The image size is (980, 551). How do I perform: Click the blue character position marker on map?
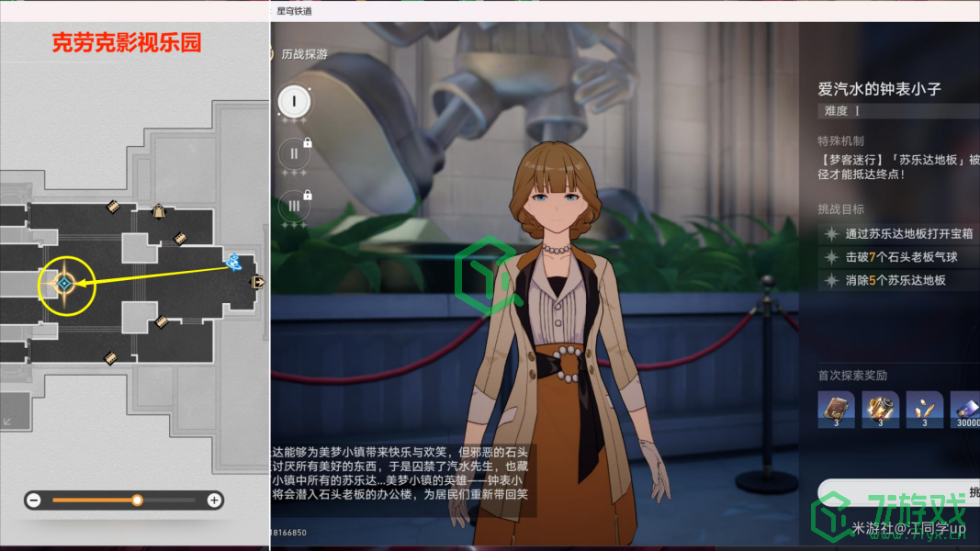[x=234, y=263]
